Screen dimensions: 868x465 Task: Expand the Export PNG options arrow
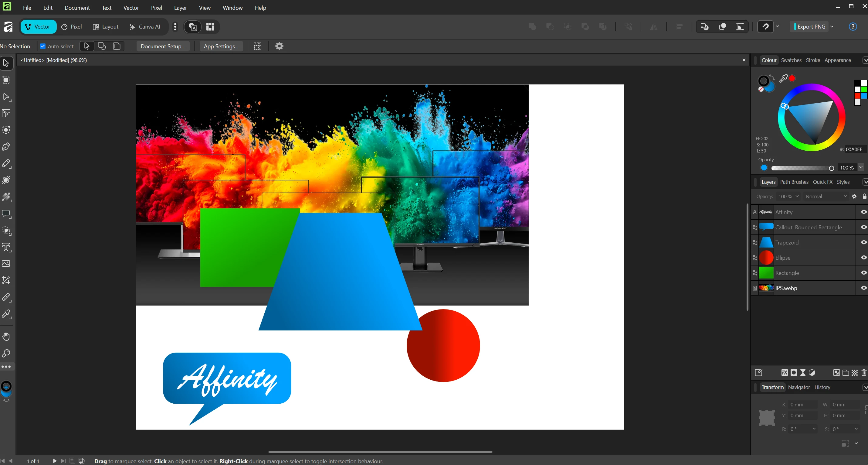[832, 27]
